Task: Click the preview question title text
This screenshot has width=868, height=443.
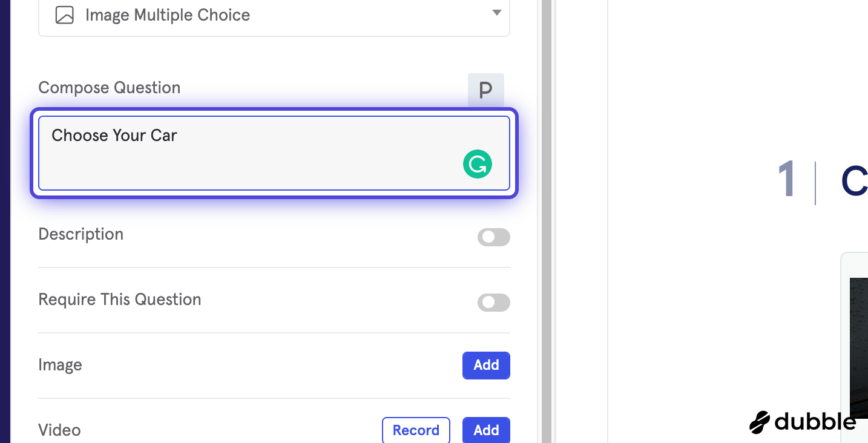Action: pos(855,182)
